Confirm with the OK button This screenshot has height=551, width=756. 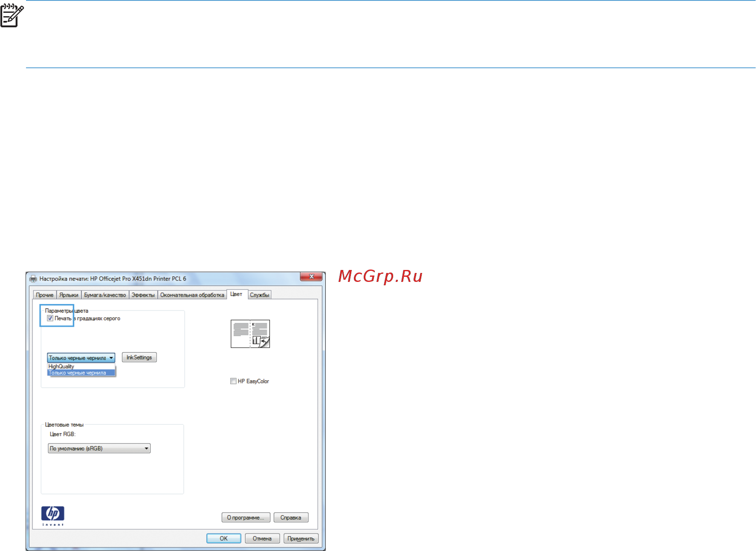click(224, 539)
